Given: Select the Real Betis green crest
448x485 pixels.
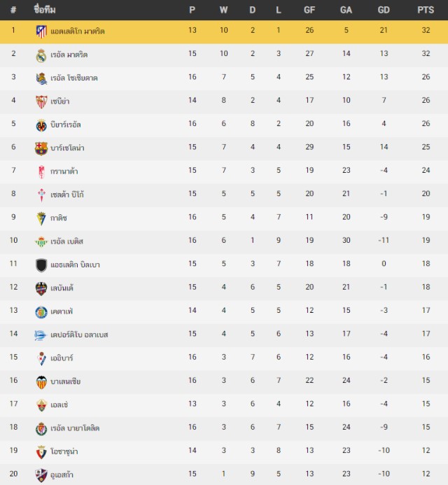Looking at the screenshot, I should tap(41, 242).
